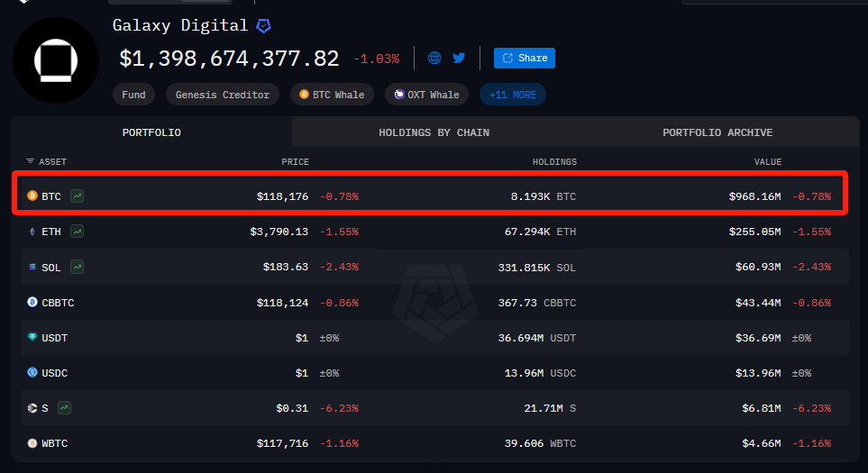868x473 pixels.
Task: Click the holdings 13.96M USDC
Action: point(540,373)
